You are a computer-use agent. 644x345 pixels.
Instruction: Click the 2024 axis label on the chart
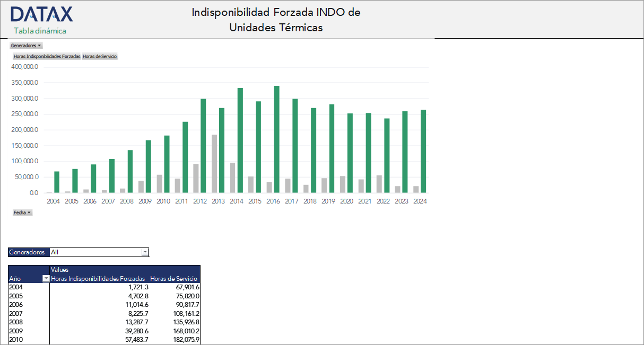coord(420,201)
